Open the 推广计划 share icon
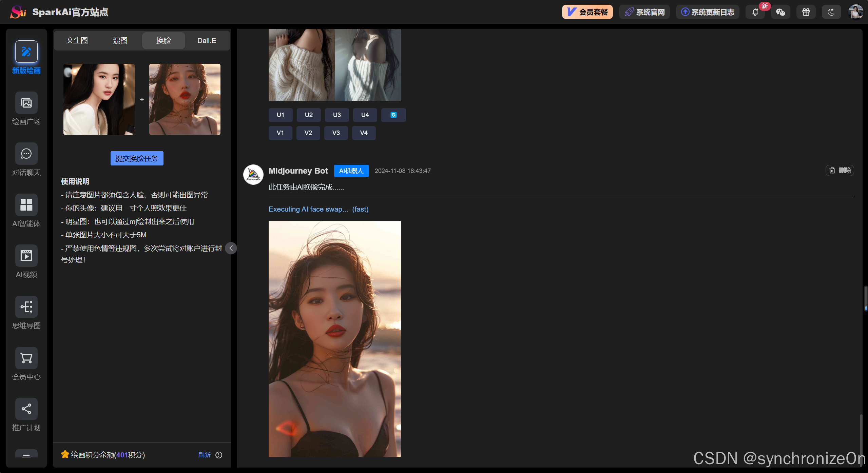This screenshot has width=868, height=473. click(x=26, y=409)
